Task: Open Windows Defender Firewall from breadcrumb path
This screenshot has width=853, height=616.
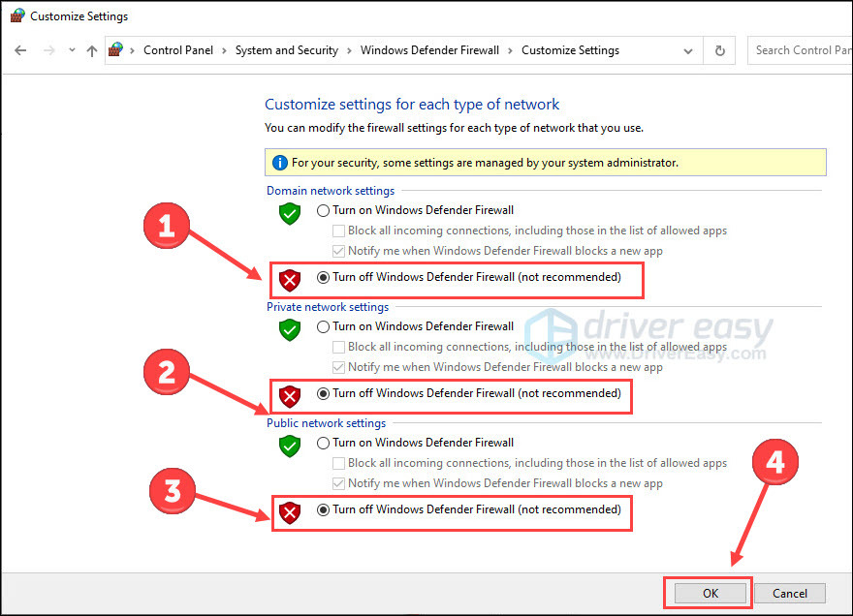Action: [x=429, y=49]
